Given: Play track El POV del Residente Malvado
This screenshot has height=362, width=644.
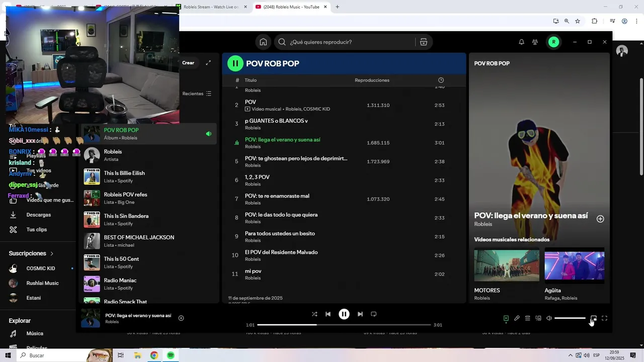Looking at the screenshot, I should click(x=344, y=255).
